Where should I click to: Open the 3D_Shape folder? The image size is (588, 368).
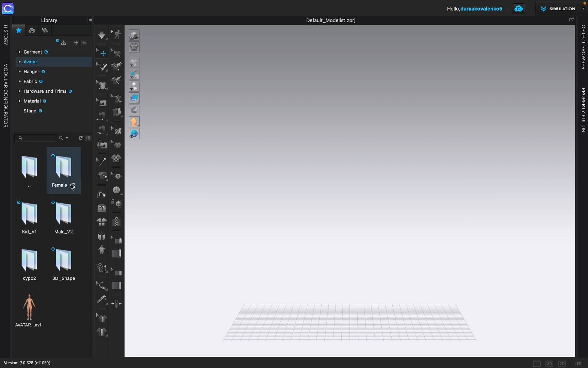pos(64,264)
